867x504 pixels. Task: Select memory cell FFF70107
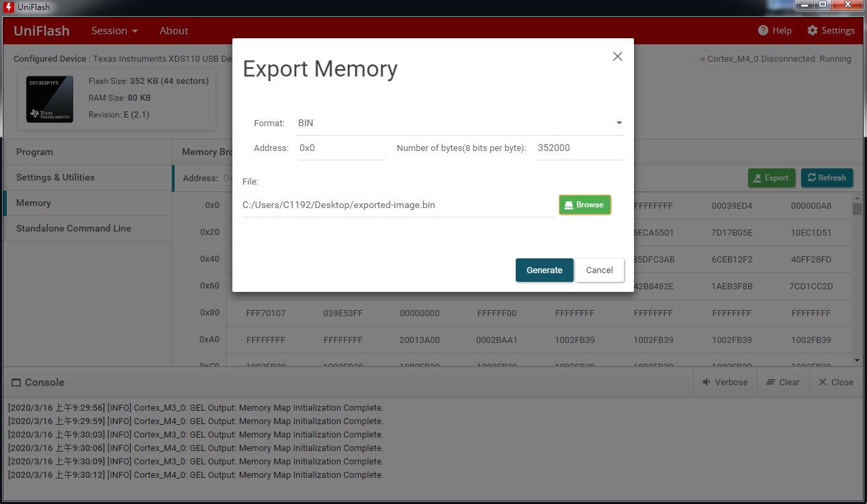pyautogui.click(x=266, y=313)
